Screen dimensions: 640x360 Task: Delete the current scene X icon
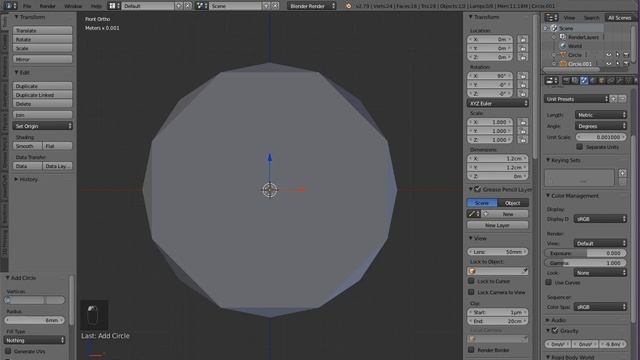pos(275,6)
